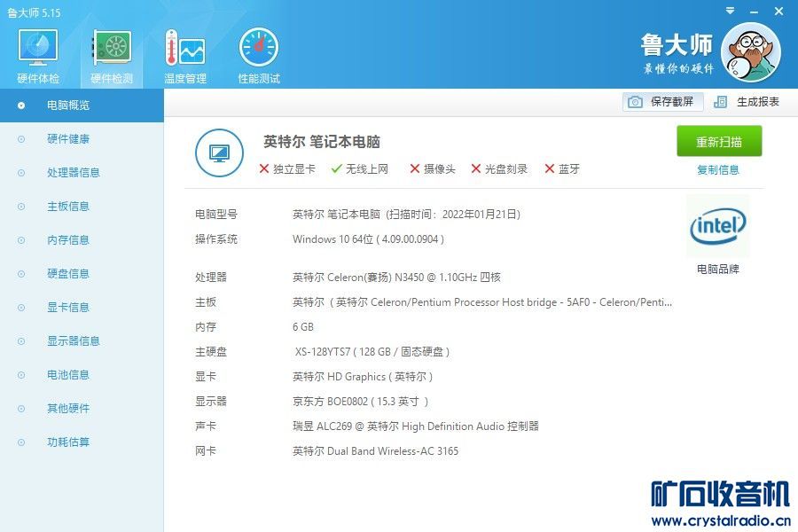Click the camera icon beside 保存截屏
798x532 pixels.
click(x=635, y=102)
